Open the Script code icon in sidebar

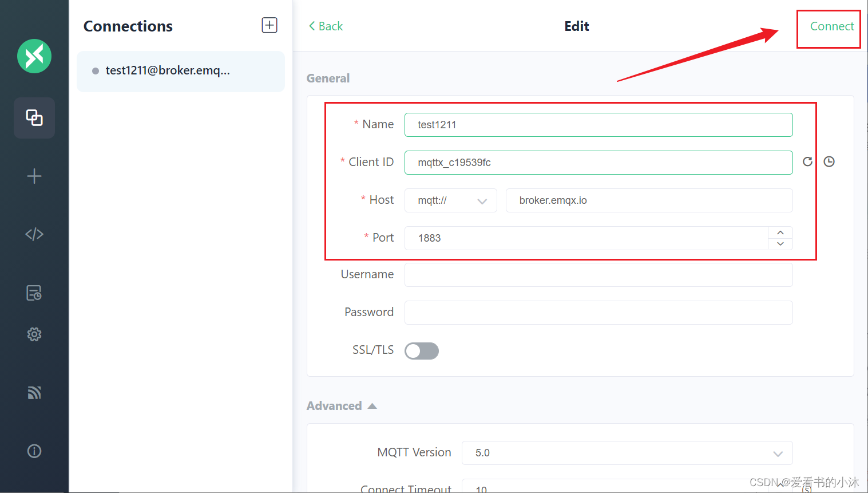(x=34, y=234)
